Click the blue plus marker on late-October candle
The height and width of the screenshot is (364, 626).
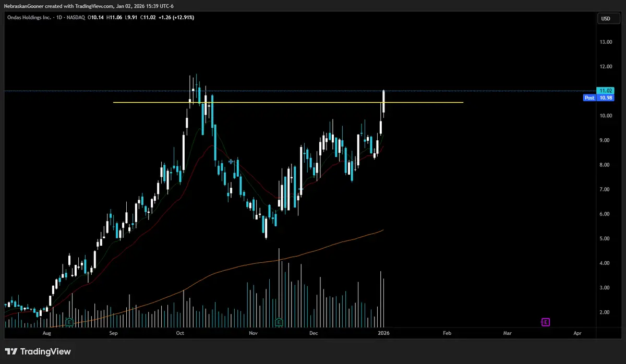tap(231, 162)
